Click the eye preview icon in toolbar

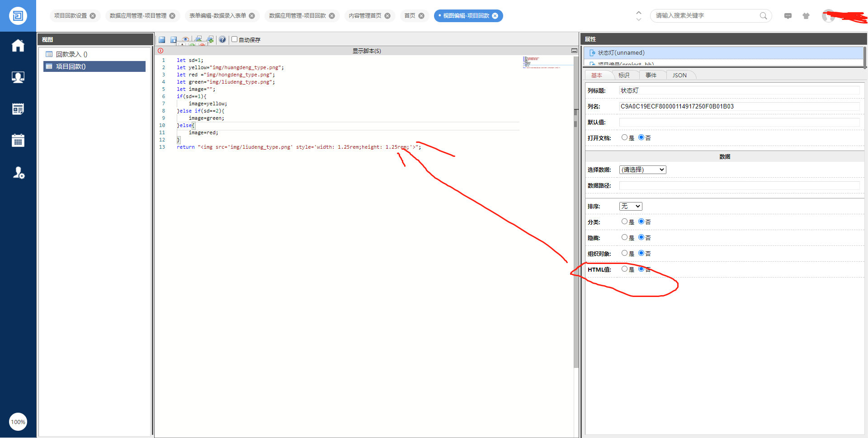(x=185, y=39)
